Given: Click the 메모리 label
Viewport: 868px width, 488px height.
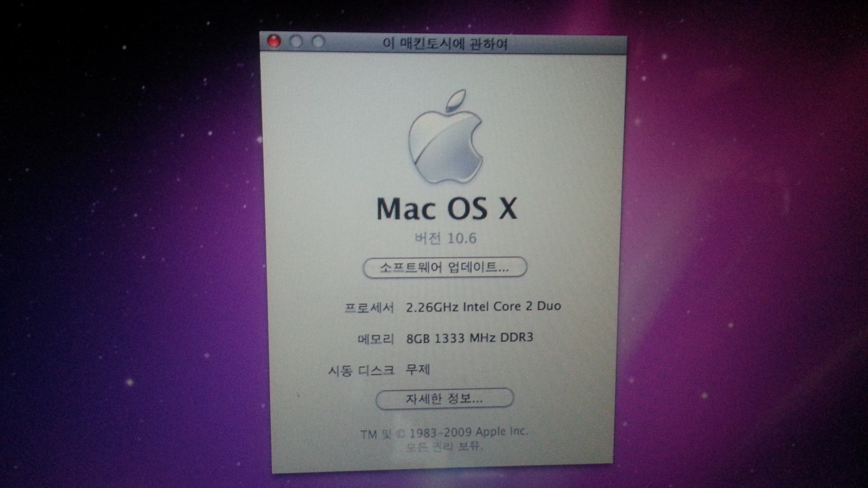Looking at the screenshot, I should (x=375, y=338).
